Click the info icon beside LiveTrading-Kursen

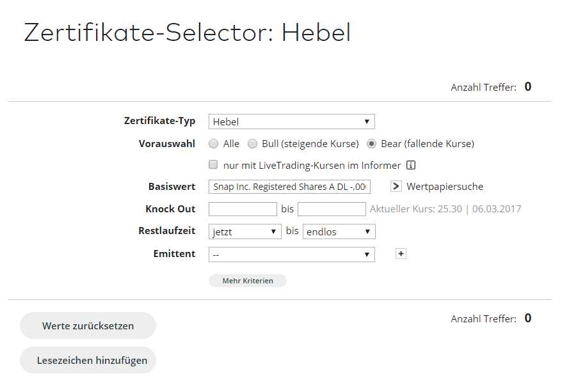point(412,165)
